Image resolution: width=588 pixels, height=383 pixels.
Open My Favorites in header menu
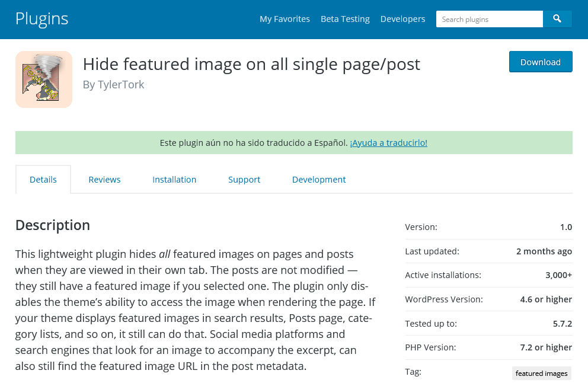click(x=285, y=19)
